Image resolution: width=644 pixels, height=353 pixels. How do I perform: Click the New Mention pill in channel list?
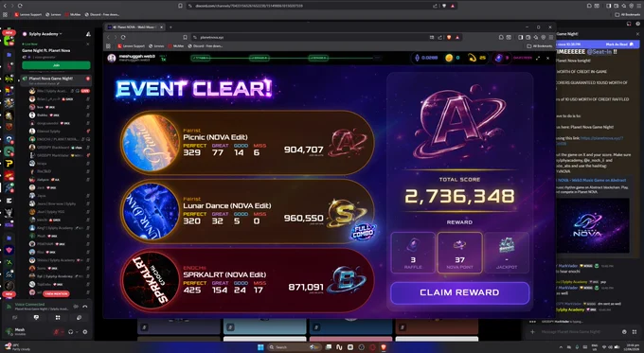coord(56,293)
